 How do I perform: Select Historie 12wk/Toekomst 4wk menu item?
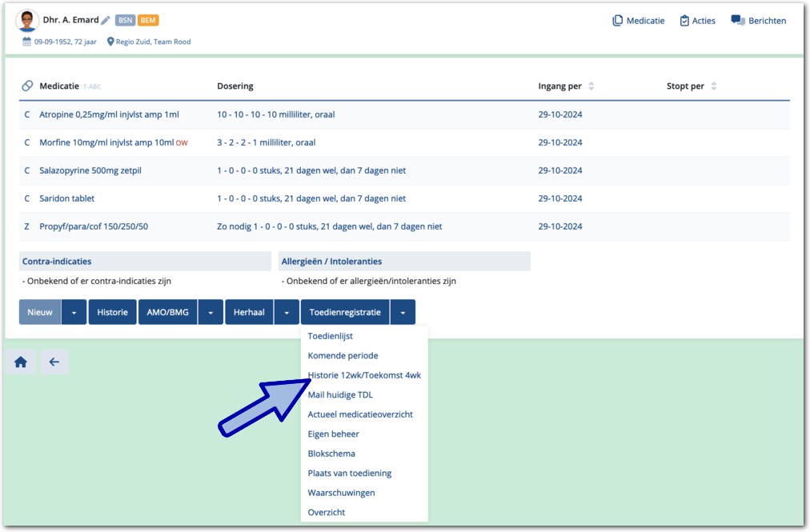coord(364,375)
